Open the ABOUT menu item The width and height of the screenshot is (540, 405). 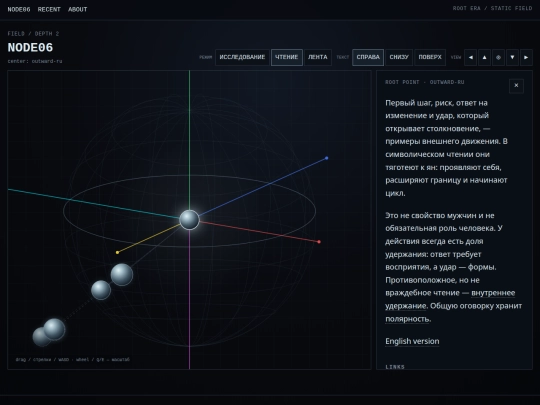pos(77,10)
